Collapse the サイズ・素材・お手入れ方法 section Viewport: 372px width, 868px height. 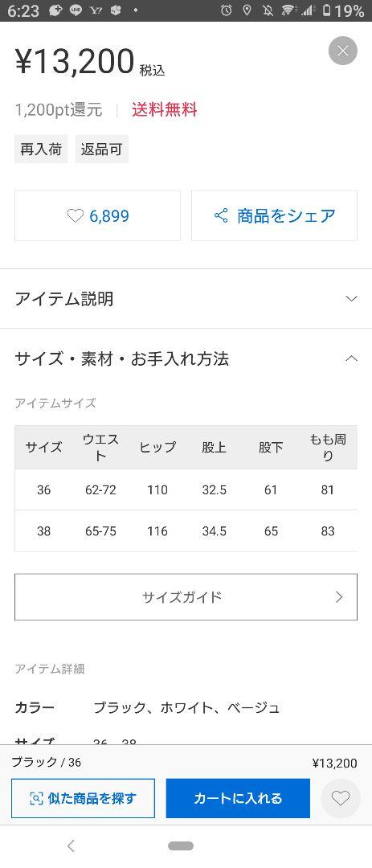pyautogui.click(x=186, y=358)
